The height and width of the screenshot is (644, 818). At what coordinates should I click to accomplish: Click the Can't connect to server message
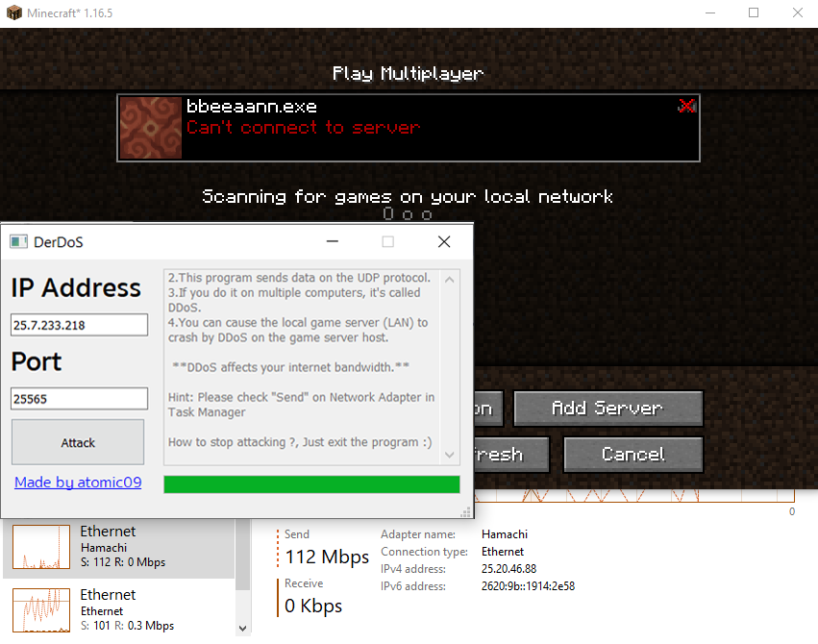pyautogui.click(x=304, y=127)
